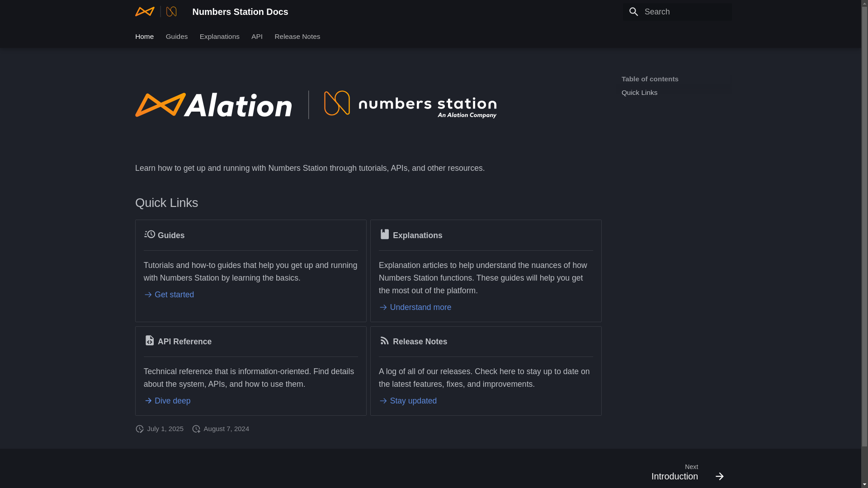Click the Explanations card book icon

click(385, 234)
